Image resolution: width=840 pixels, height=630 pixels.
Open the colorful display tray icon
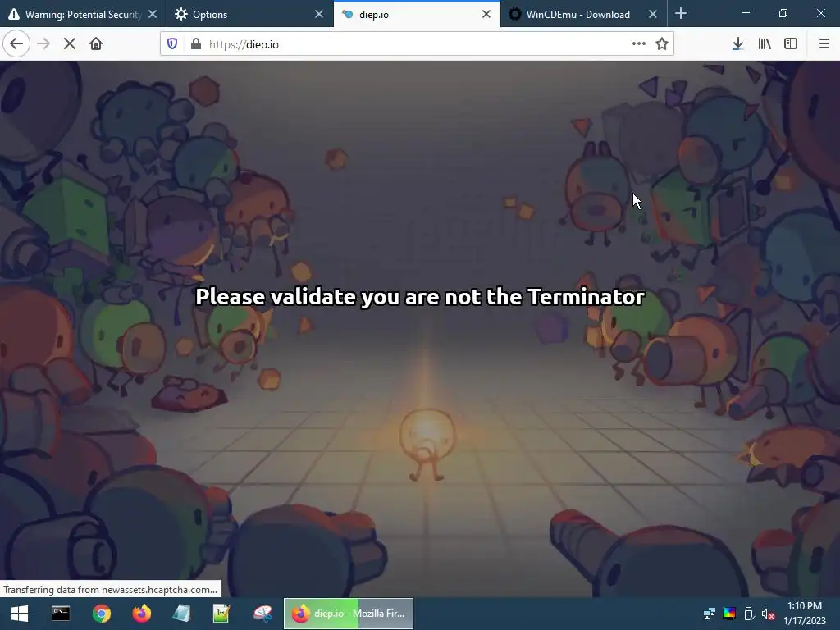pos(729,614)
